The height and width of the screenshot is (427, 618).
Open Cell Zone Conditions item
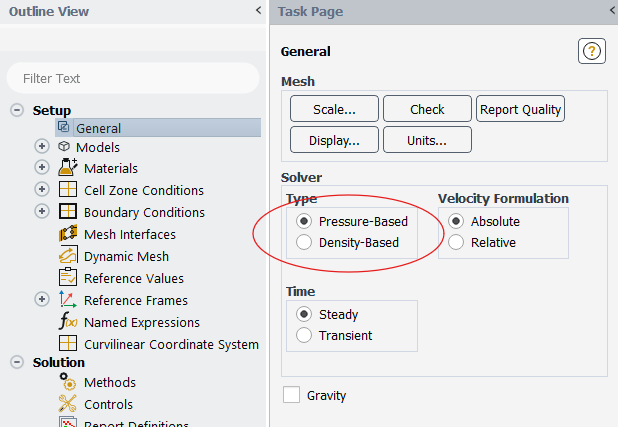[x=143, y=190]
